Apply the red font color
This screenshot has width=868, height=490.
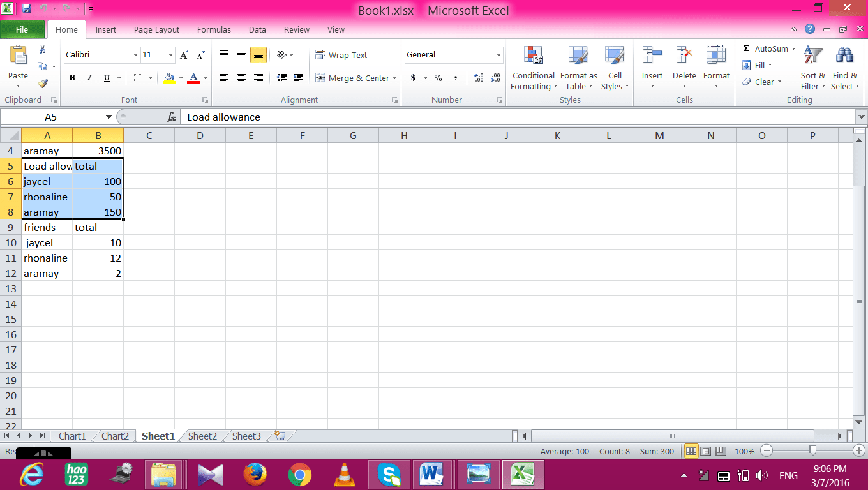tap(193, 78)
